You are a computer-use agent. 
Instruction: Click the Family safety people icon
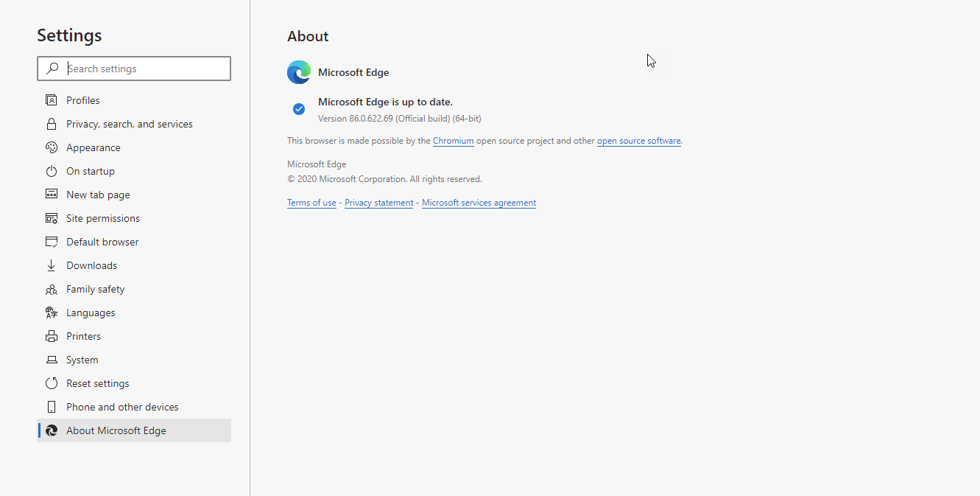click(x=52, y=289)
